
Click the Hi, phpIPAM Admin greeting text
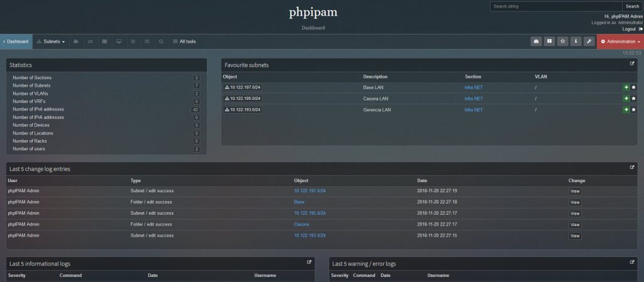click(x=623, y=16)
